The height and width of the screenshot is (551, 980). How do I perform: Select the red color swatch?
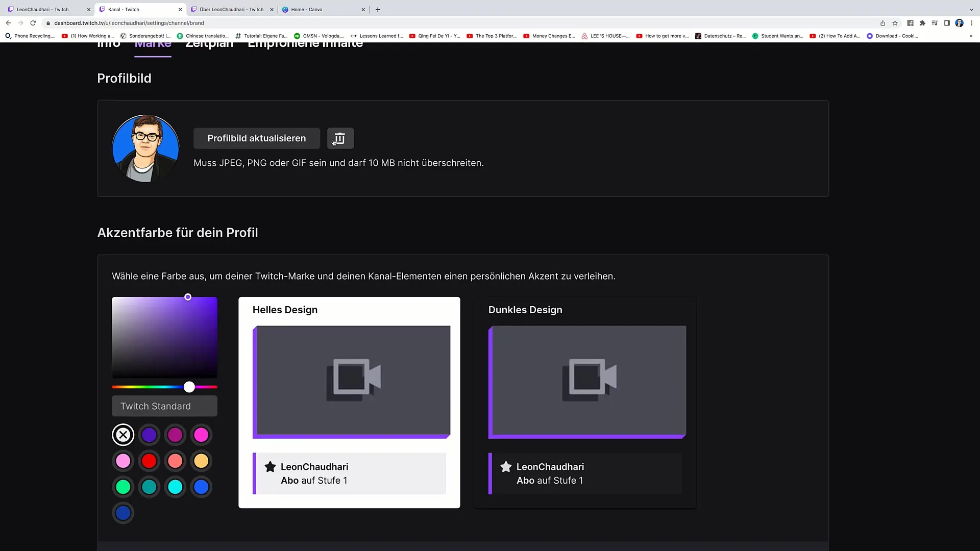click(149, 461)
